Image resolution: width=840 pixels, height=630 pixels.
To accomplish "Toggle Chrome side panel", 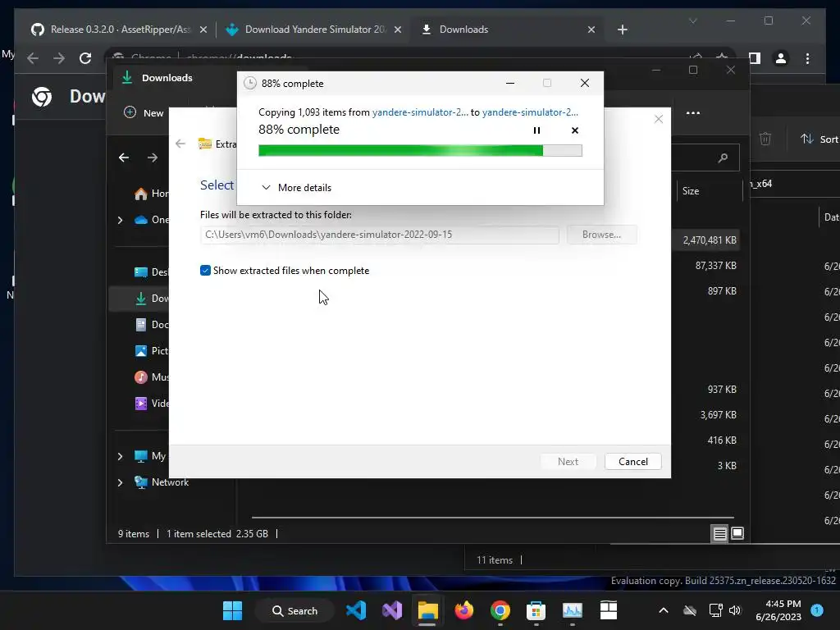I will [755, 58].
